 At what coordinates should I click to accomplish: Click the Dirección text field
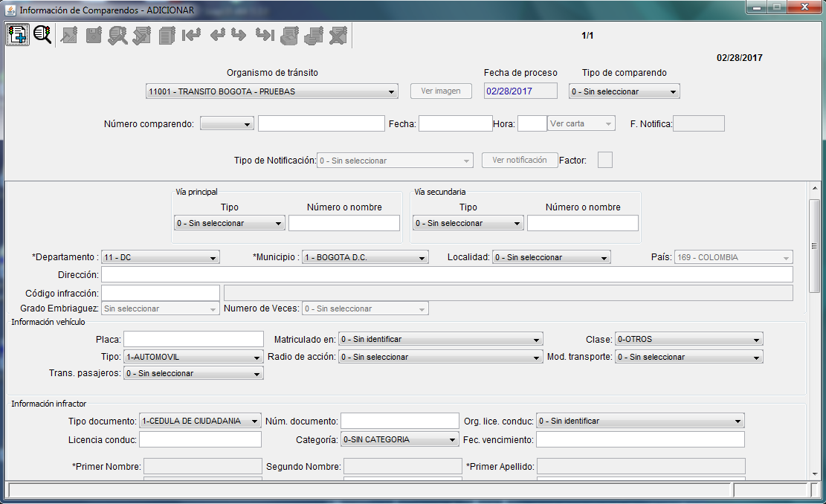(x=447, y=275)
